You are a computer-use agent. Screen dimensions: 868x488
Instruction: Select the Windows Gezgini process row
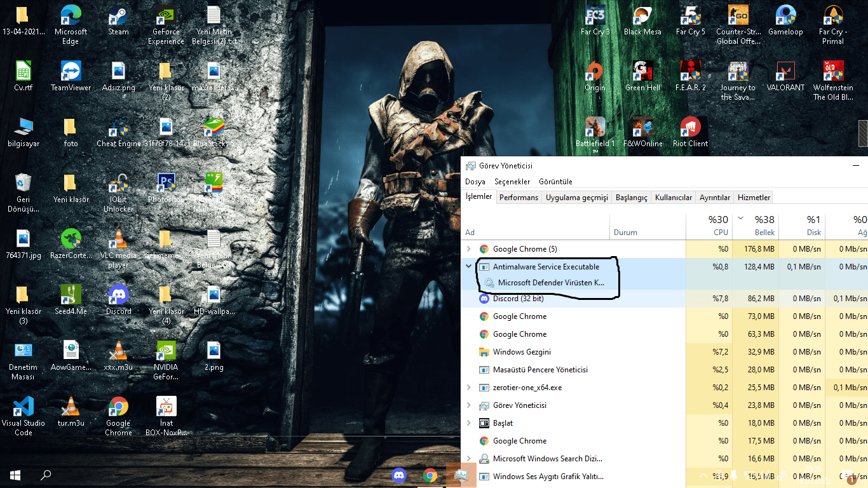coord(665,352)
